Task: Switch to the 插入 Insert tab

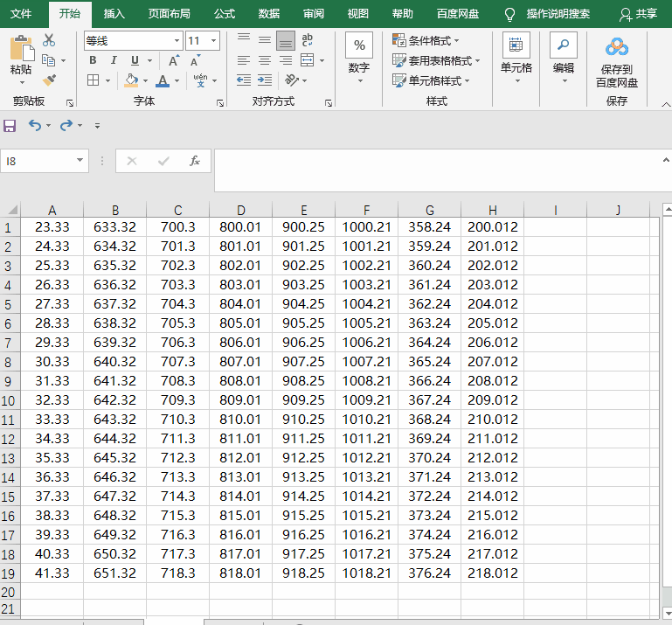Action: 114,14
